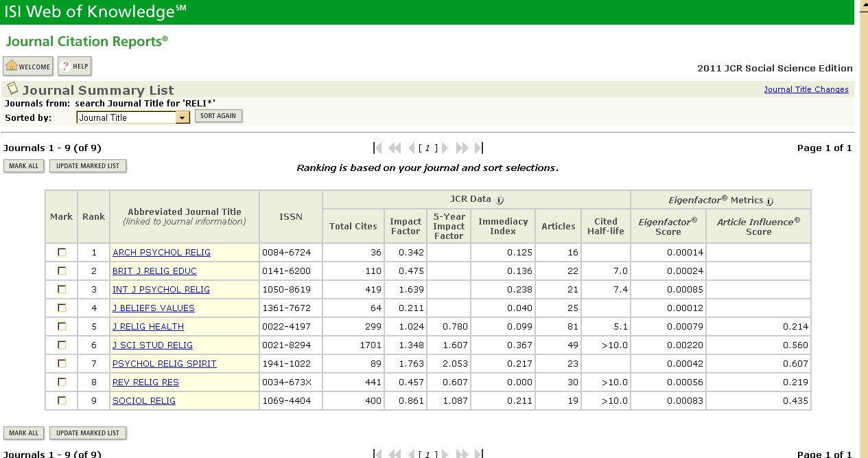Click the Sort Again button
Screen dimensions: 868x458
point(218,116)
